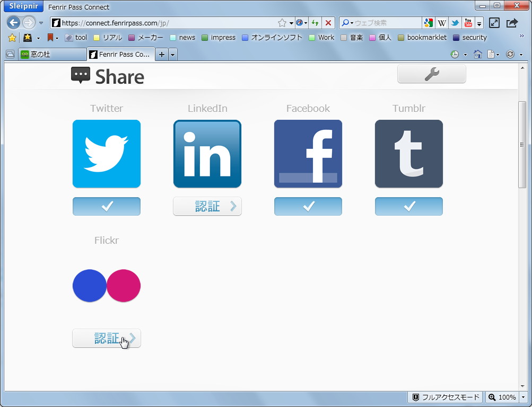Screen dimensions: 532x407
Task: Switch to the 窓の杜 tab
Action: coord(53,54)
